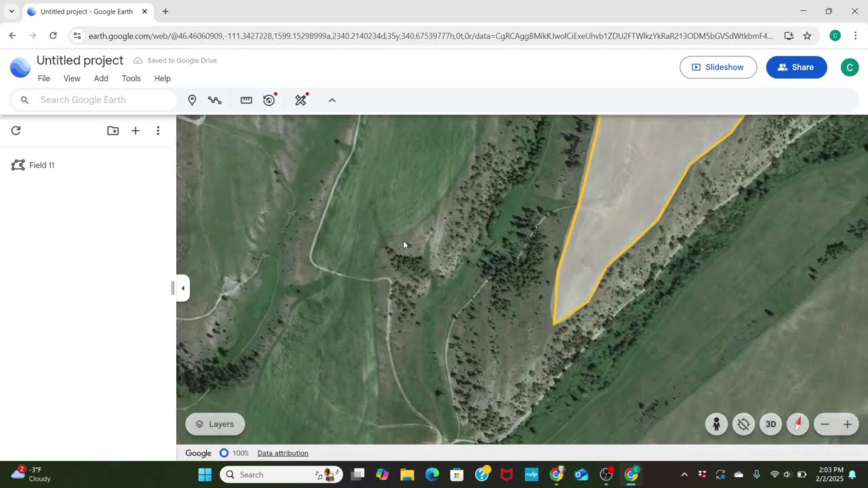Open Microsoft Store from the taskbar

(x=457, y=474)
